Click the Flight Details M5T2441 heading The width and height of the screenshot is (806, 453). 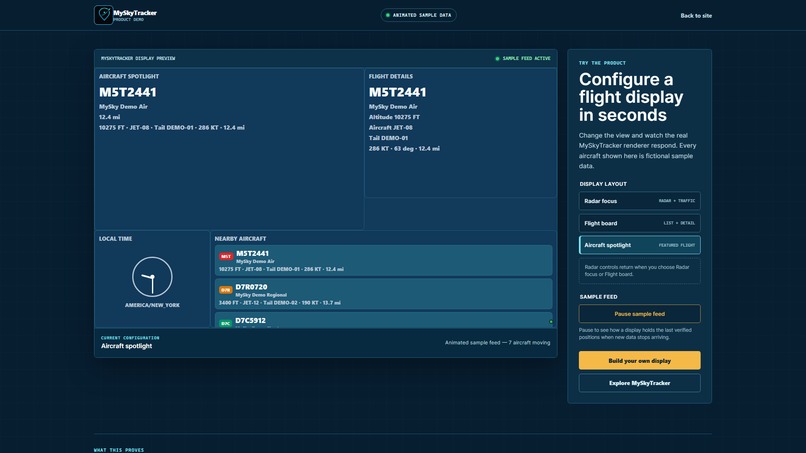pos(397,93)
